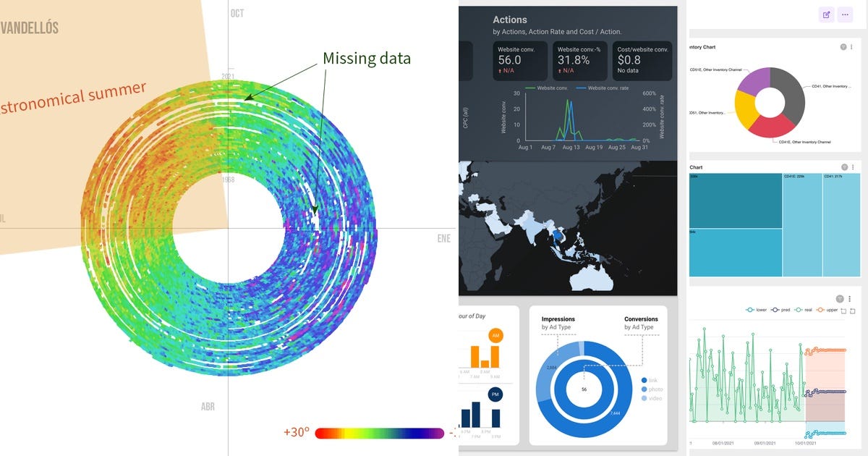The height and width of the screenshot is (456, 868).
Task: Open the kebab menu on the forecast chart panel
Action: click(850, 298)
